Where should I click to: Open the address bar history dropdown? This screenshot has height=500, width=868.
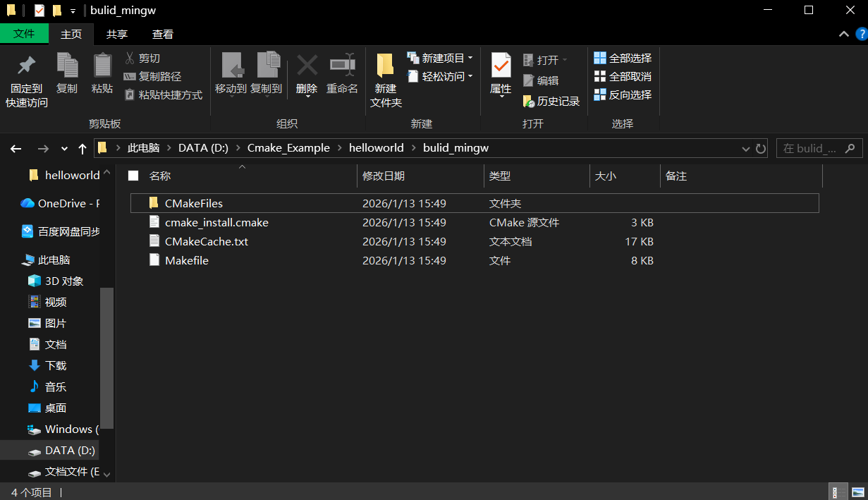(746, 149)
